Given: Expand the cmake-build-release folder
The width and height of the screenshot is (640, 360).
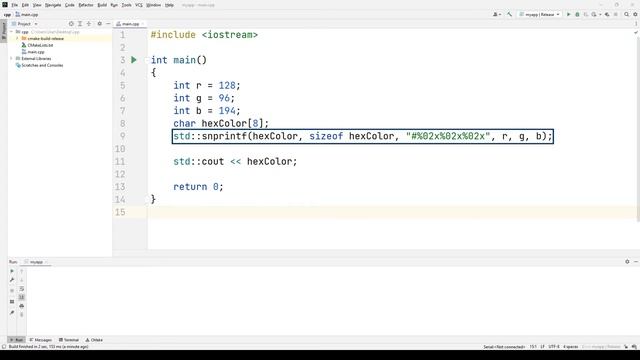Looking at the screenshot, I should click(x=17, y=38).
